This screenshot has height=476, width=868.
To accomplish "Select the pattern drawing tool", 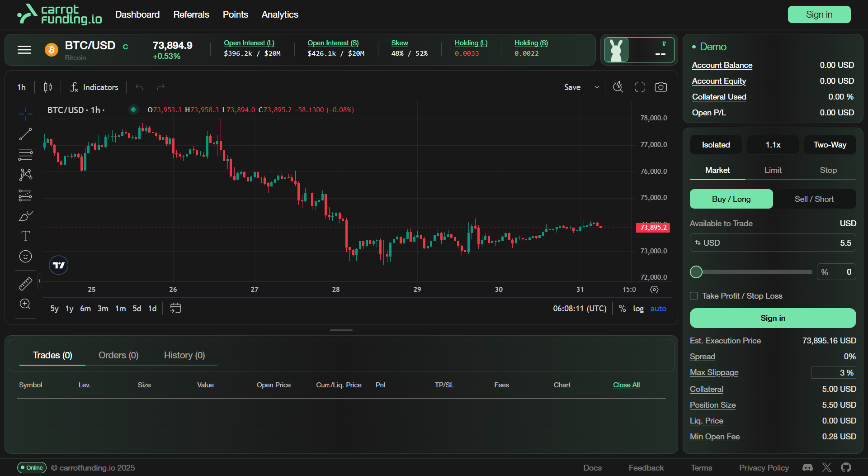I will pyautogui.click(x=26, y=175).
